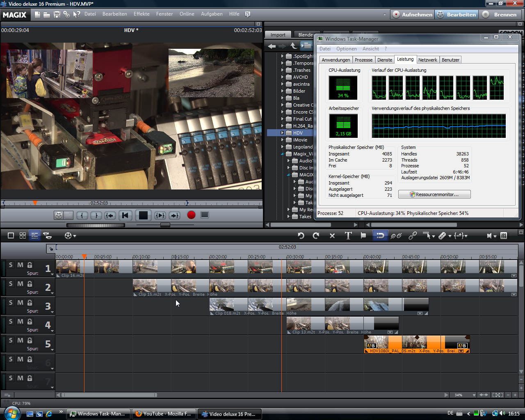Create a new project via the blank page icon
Image resolution: width=525 pixels, height=420 pixels.
pyautogui.click(x=37, y=14)
